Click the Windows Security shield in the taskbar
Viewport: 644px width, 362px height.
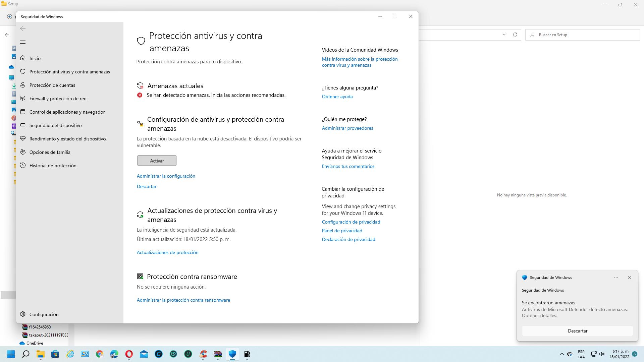(232, 354)
